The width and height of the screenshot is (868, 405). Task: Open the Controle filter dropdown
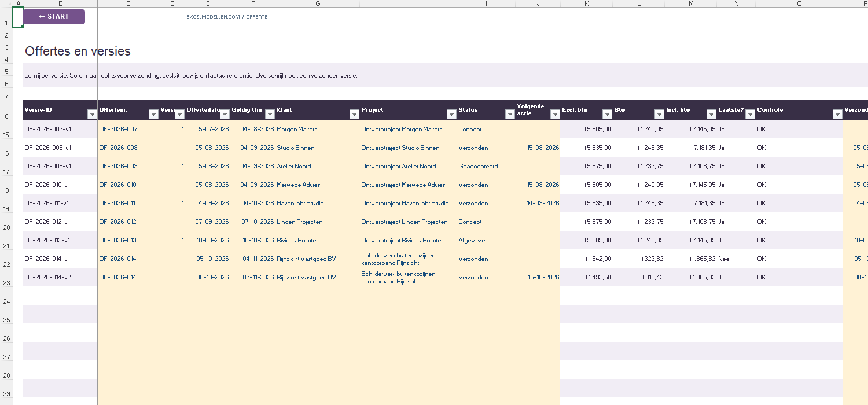[x=837, y=115]
